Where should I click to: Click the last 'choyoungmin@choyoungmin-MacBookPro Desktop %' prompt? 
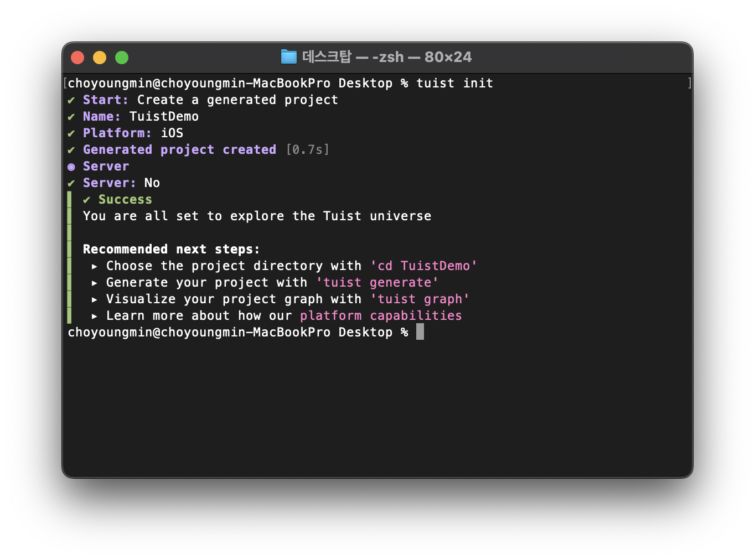(238, 332)
